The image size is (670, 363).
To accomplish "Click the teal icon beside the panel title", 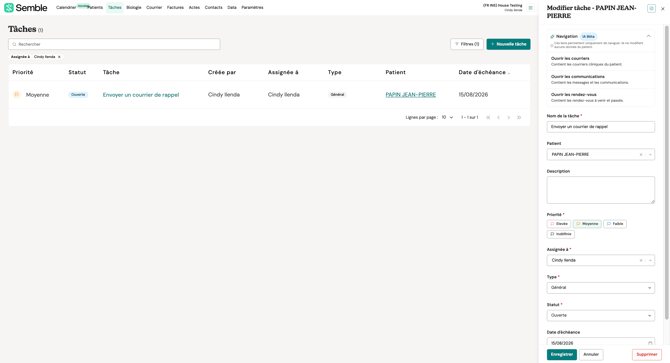I will click(651, 8).
